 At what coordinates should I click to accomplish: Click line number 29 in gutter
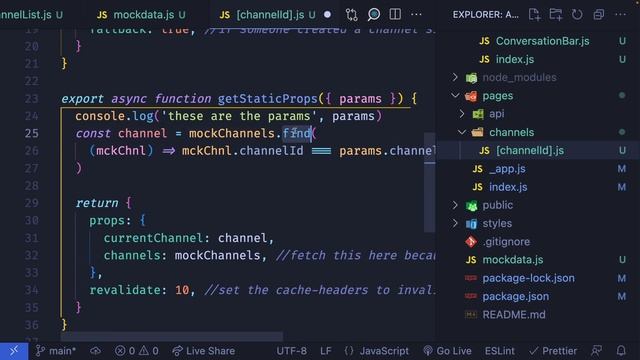coord(31,203)
